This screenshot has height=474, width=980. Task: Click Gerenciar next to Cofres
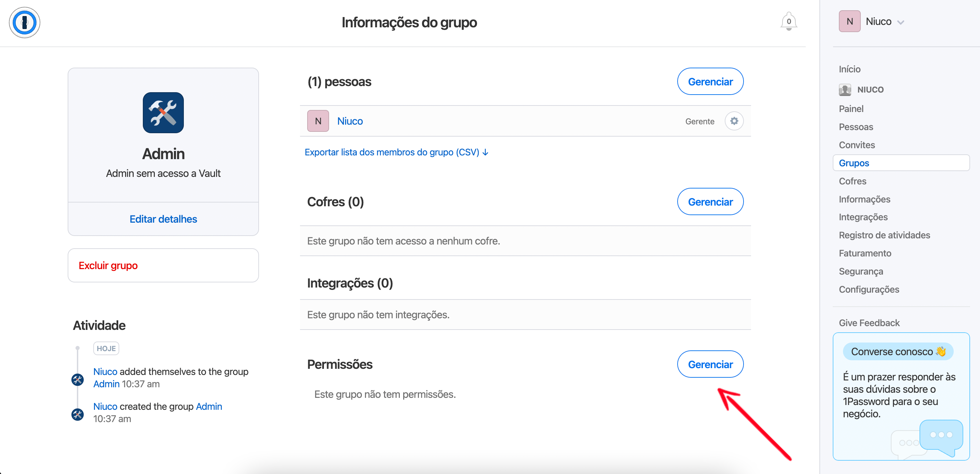tap(710, 201)
